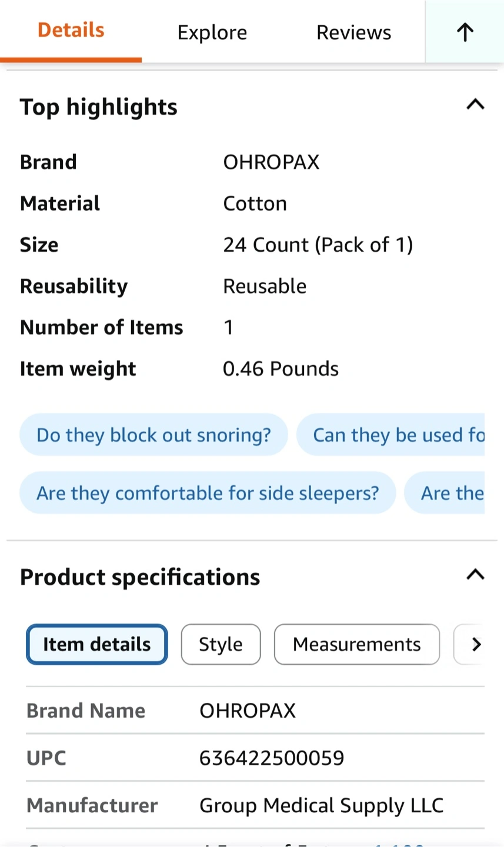Click the Top highlights heading
This screenshot has width=504, height=847.
pyautogui.click(x=98, y=107)
